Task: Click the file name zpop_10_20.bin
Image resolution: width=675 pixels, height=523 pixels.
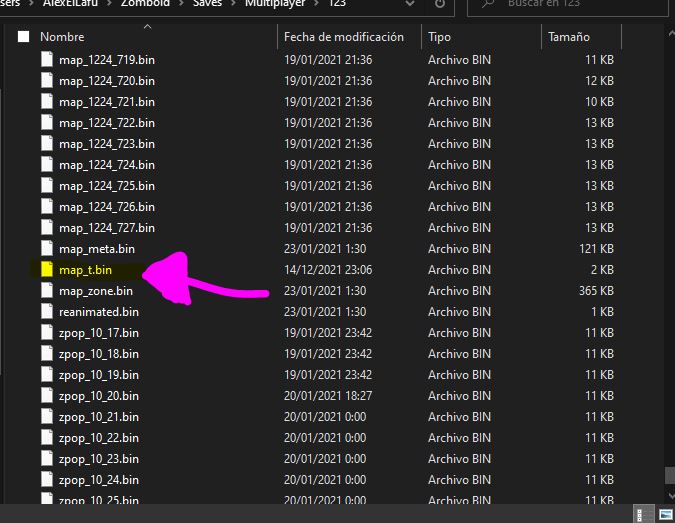Action: (x=99, y=396)
